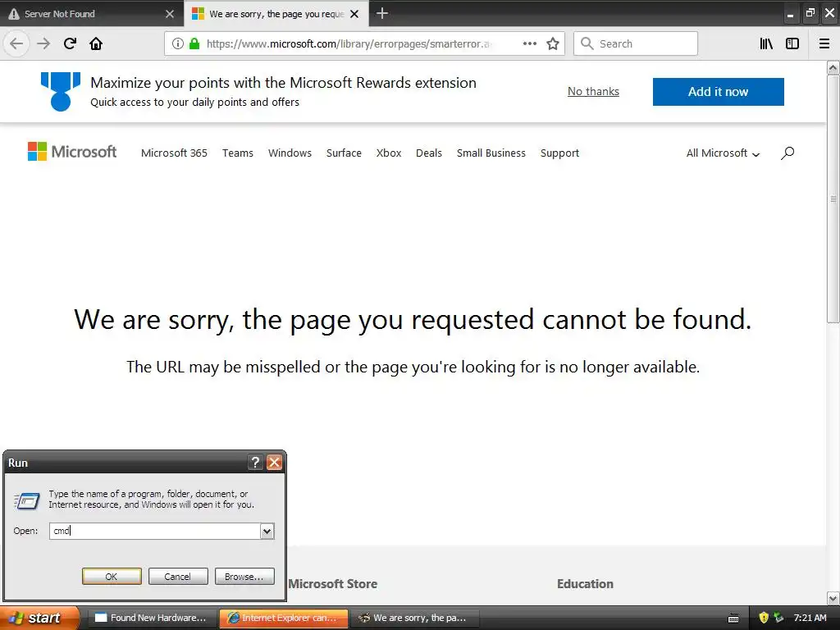Click the on-screen keyboard tray icon
This screenshot has height=630, width=840.
tap(733, 619)
